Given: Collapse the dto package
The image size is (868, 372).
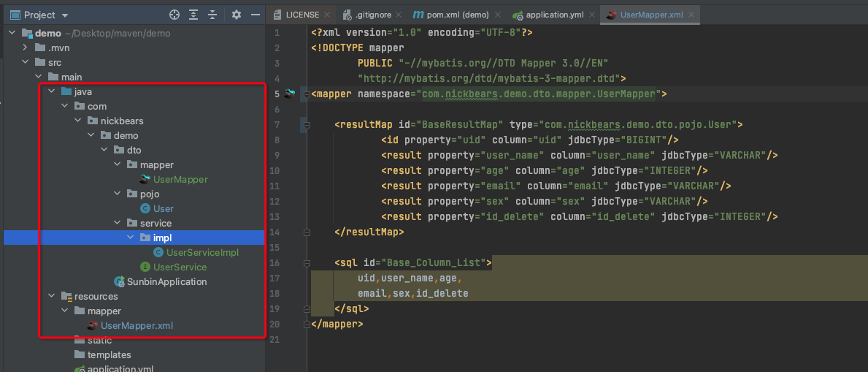Looking at the screenshot, I should (104, 150).
